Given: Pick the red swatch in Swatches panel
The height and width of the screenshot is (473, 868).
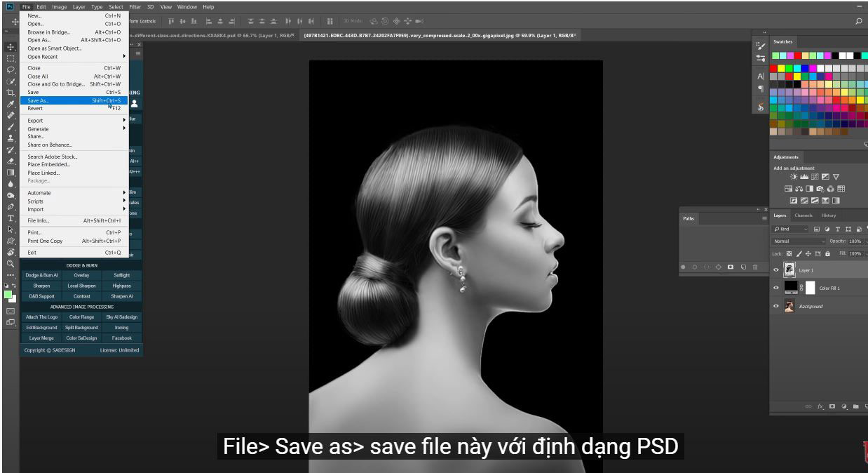Looking at the screenshot, I should pos(774,68).
